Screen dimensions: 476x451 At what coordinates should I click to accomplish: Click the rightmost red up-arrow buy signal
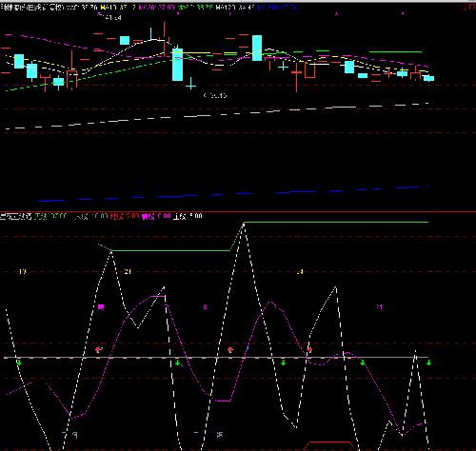click(x=309, y=349)
